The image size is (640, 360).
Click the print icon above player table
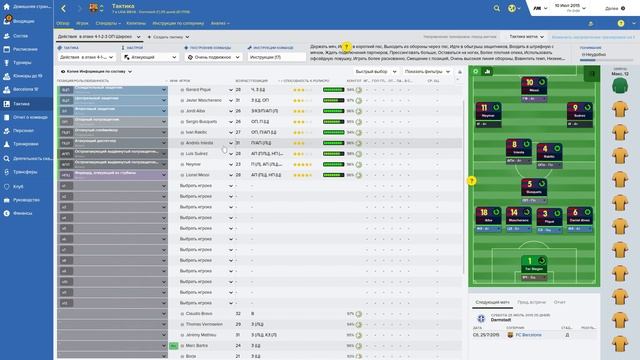(460, 72)
